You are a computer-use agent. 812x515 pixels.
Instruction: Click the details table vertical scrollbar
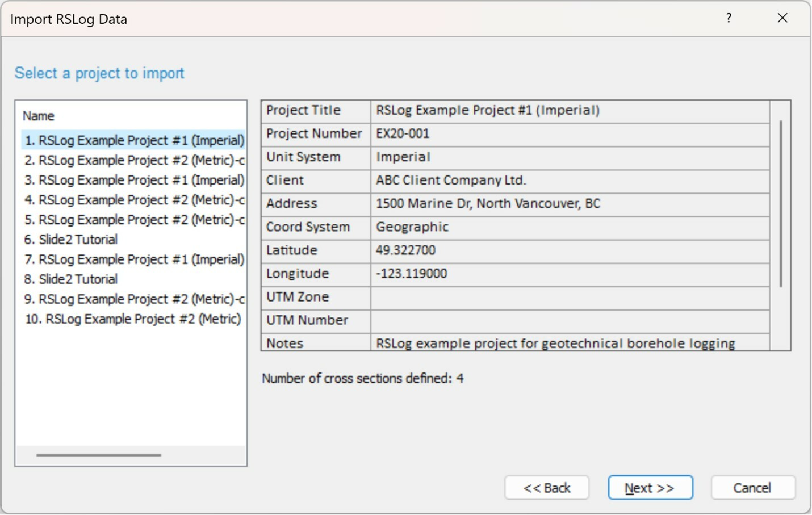coord(781,203)
